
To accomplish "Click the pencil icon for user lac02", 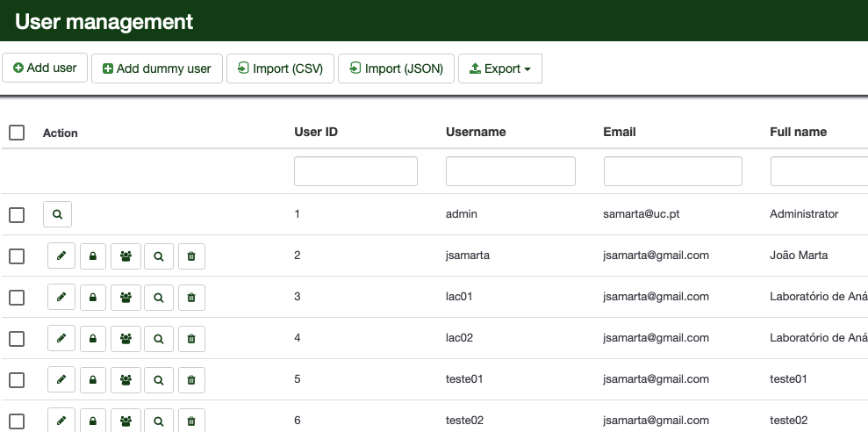I will tap(61, 339).
